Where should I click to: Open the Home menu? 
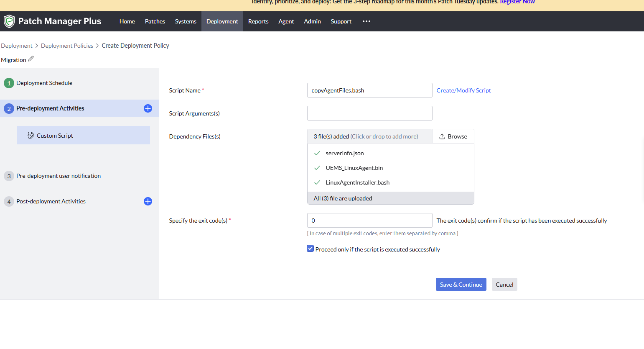pos(127,21)
